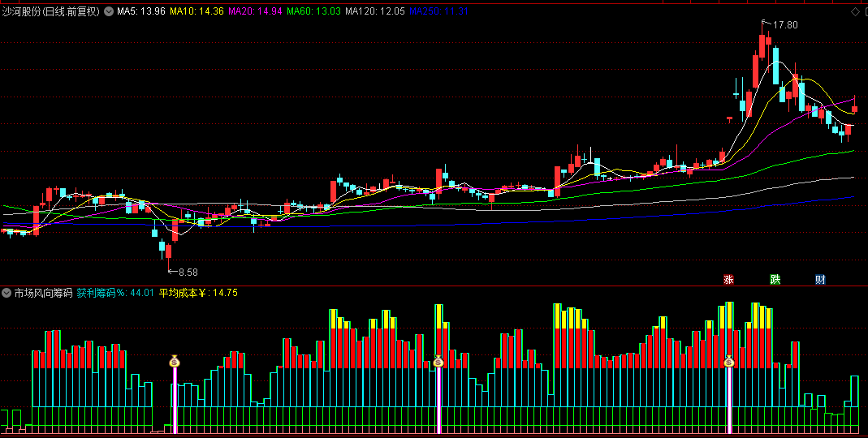The height and width of the screenshot is (438, 868).
Task: Click the money bag marker below the 17.80 rally
Action: point(729,362)
